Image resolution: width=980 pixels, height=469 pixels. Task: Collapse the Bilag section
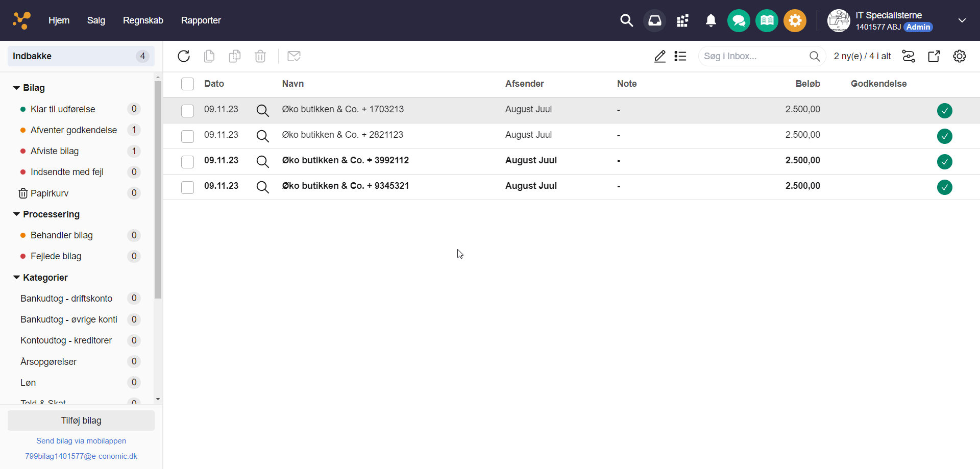click(x=17, y=88)
